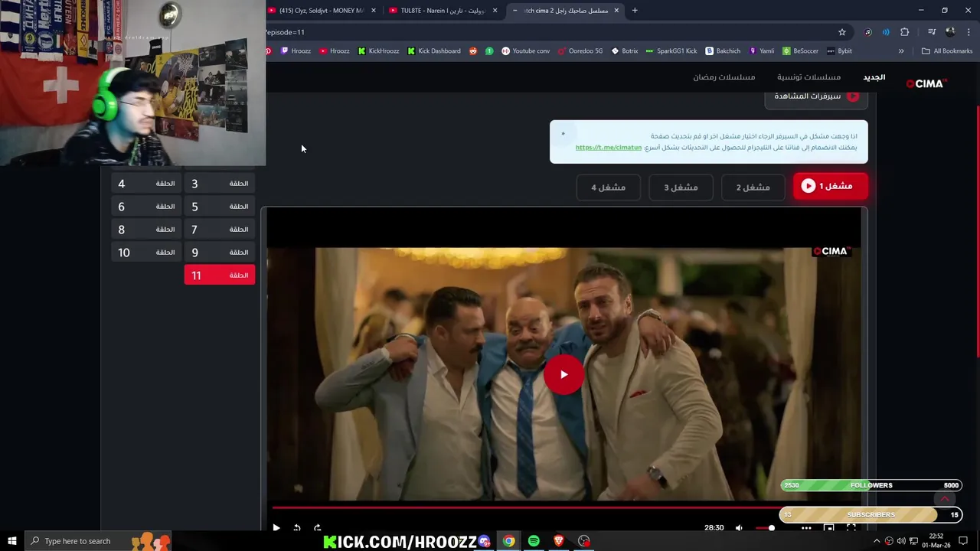Open the OBS icon in the taskbar
The image size is (980, 551).
[584, 541]
